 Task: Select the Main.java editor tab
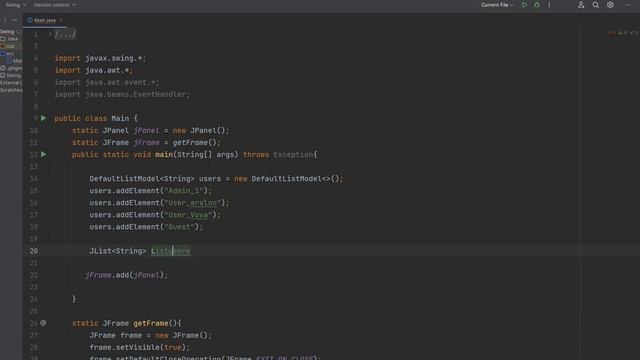click(x=44, y=20)
